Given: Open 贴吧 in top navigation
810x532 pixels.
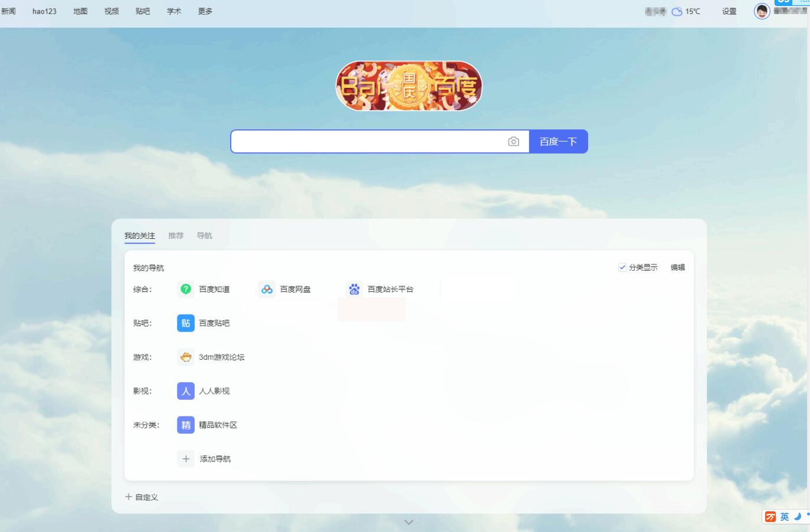Looking at the screenshot, I should pyautogui.click(x=143, y=11).
